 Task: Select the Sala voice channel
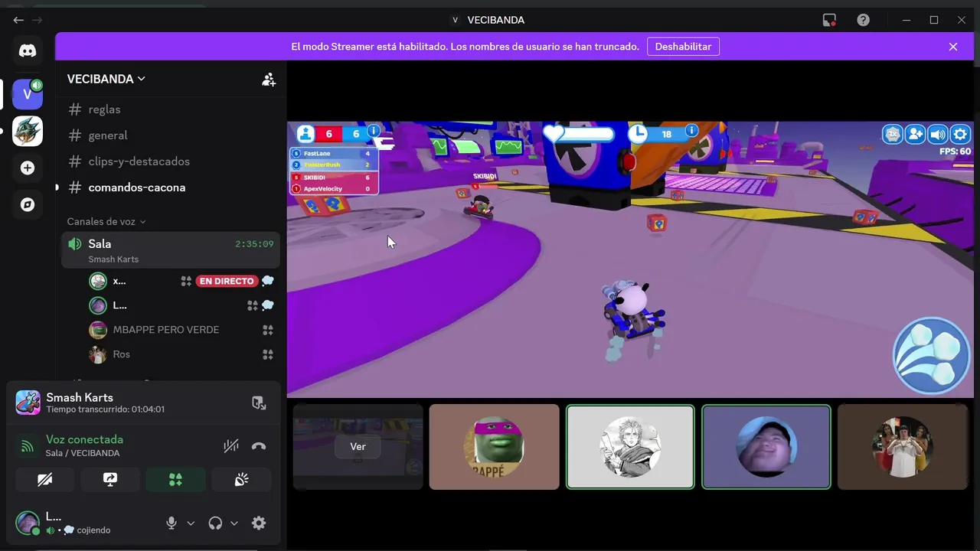pos(171,250)
